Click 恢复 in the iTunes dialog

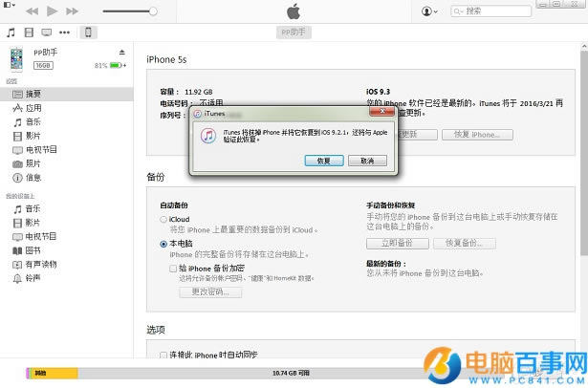click(324, 161)
